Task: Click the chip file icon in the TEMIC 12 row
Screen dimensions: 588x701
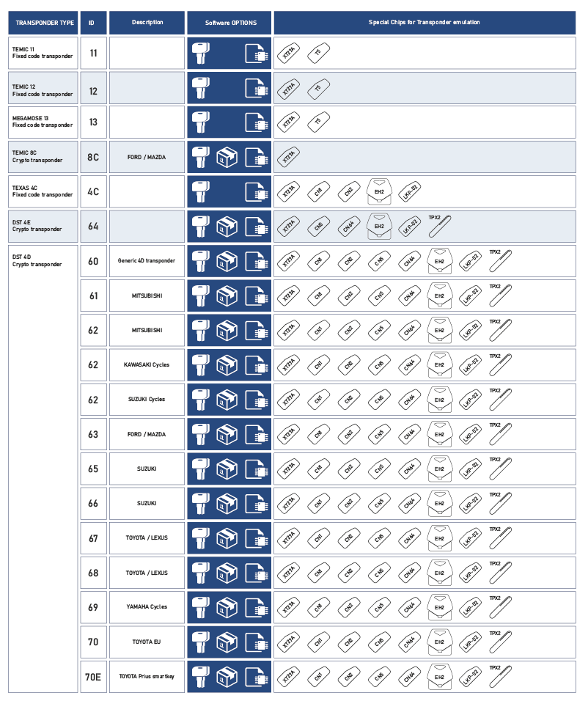Action: point(254,89)
